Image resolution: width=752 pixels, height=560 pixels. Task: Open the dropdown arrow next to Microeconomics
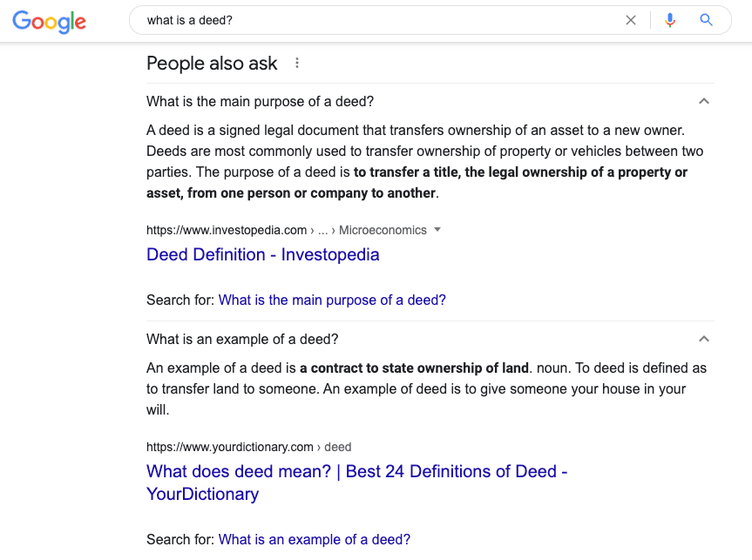(x=437, y=230)
